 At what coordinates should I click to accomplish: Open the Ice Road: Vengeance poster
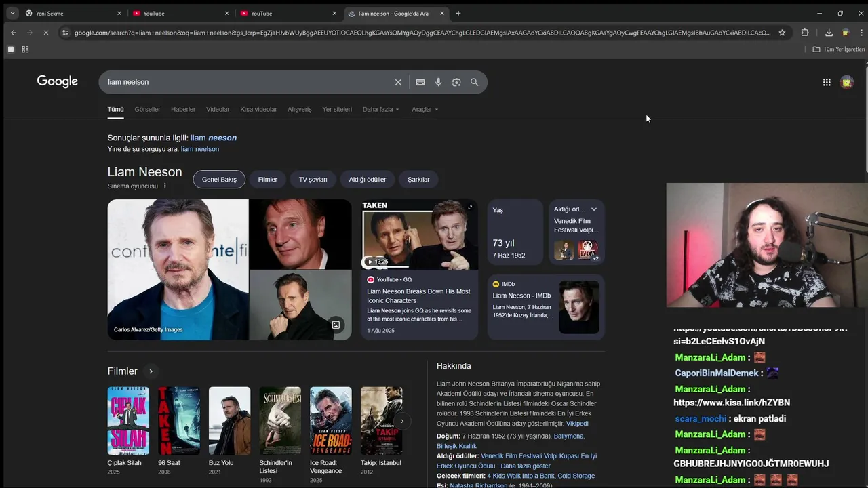pyautogui.click(x=331, y=421)
